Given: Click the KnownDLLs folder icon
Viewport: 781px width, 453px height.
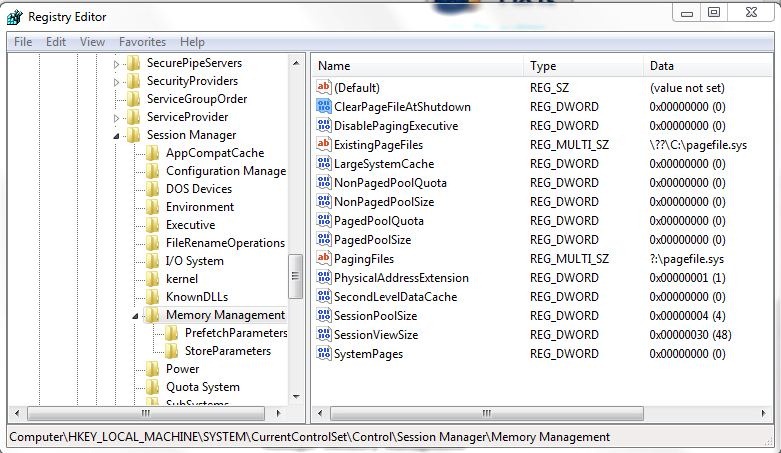Looking at the screenshot, I should pyautogui.click(x=152, y=297).
